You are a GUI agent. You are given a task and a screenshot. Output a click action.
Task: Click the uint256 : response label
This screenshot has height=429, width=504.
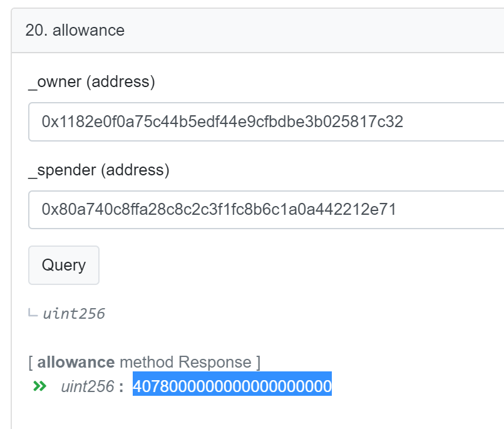pyautogui.click(x=92, y=386)
